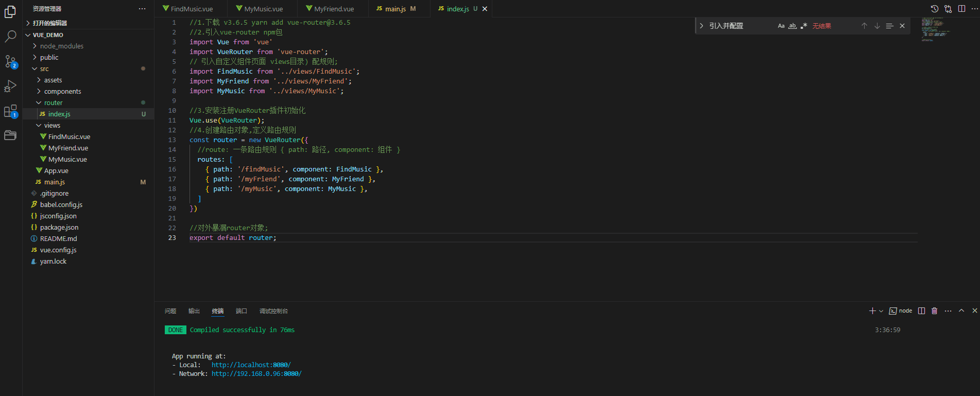Click the open changes icon in the editor title bar
980x396 pixels.
[948, 9]
